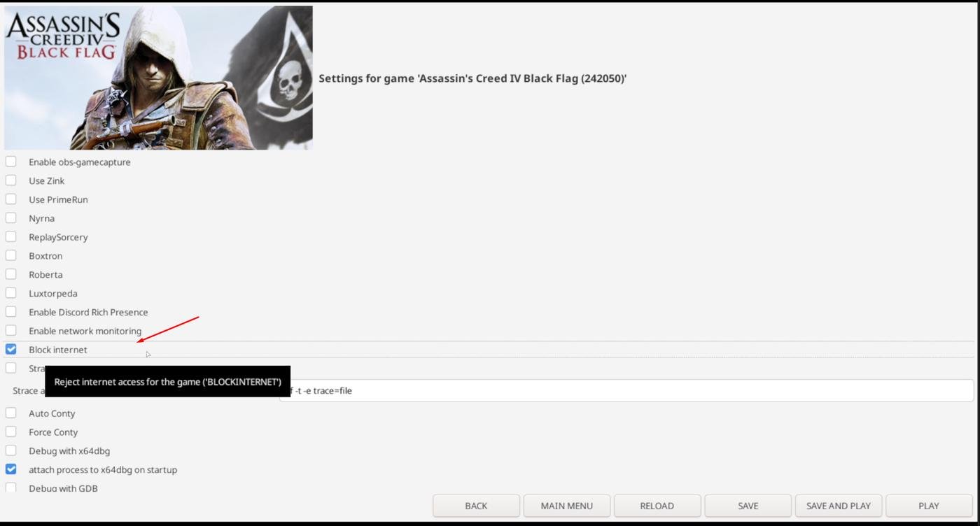Enable the Auto Conty checkbox
This screenshot has height=526, width=980.
11,413
